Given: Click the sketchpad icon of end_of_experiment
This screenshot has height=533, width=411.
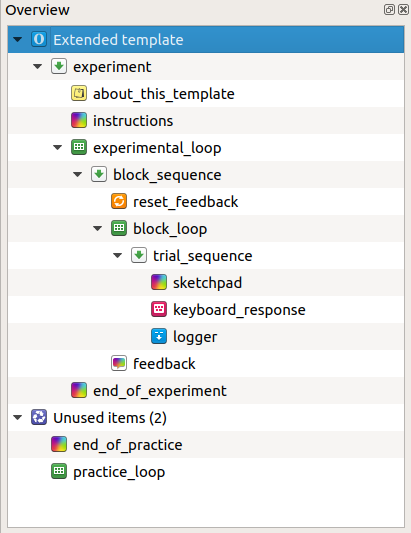Looking at the screenshot, I should pyautogui.click(x=79, y=390).
